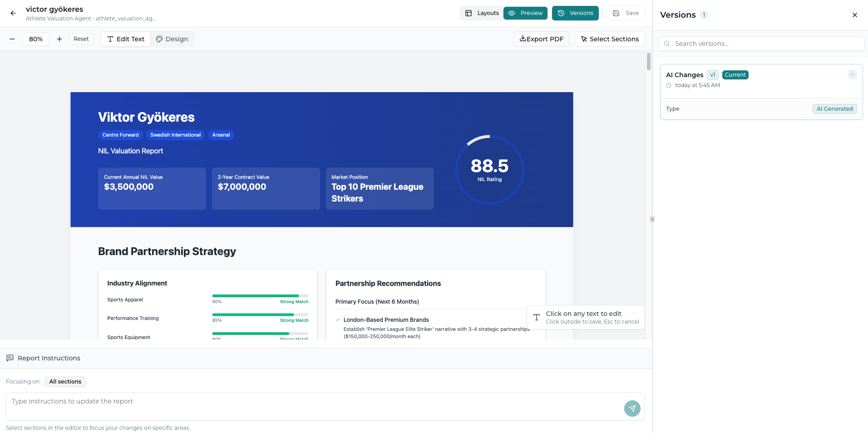This screenshot has width=868, height=433.
Task: Collapse the AI Changes version card
Action: [x=852, y=74]
